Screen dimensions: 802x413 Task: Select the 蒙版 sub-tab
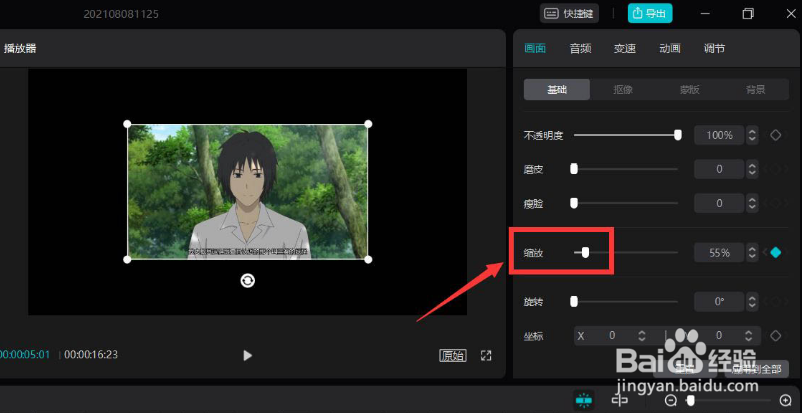pyautogui.click(x=689, y=90)
